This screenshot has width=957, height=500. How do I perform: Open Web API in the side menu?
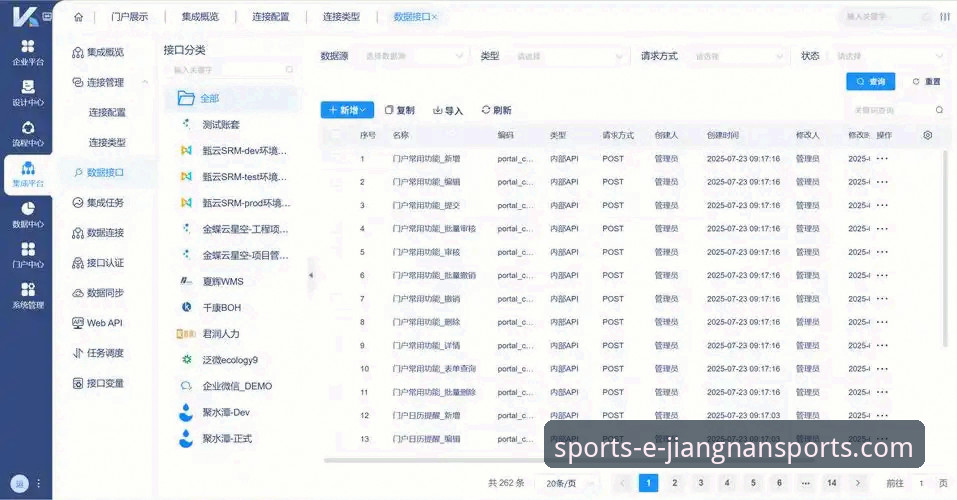click(x=98, y=323)
